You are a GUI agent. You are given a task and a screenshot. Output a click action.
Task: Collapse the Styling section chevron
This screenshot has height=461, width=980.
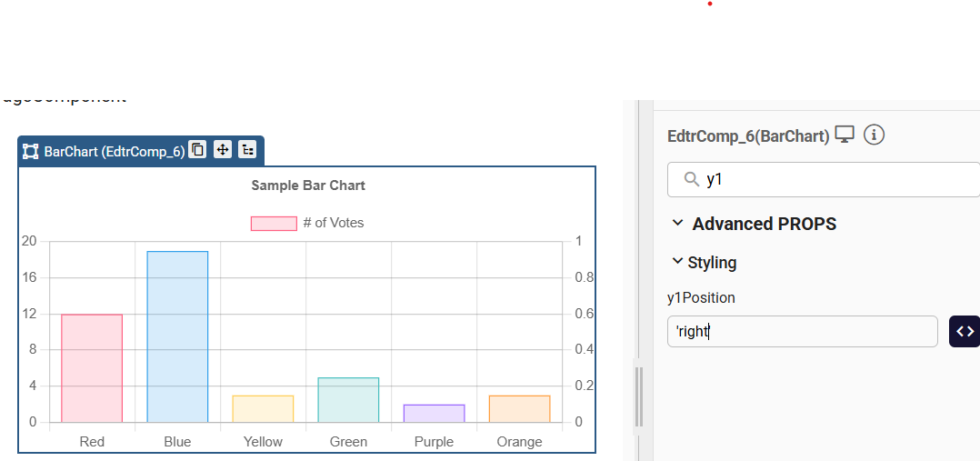tap(676, 262)
